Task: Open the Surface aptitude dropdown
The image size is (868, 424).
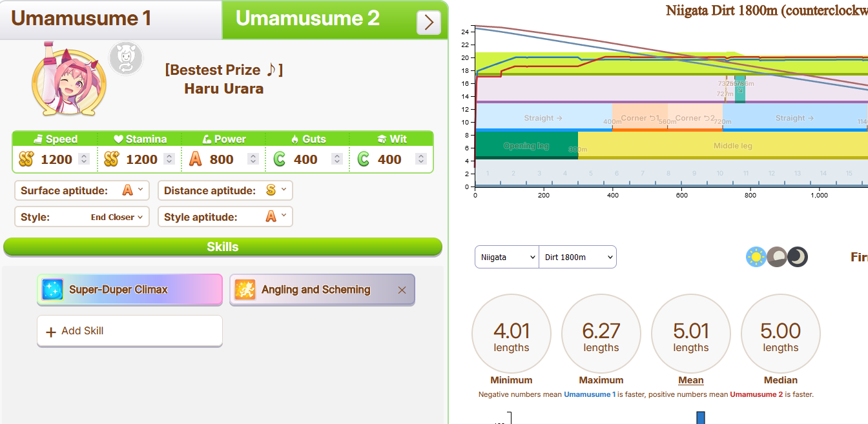Action: pyautogui.click(x=82, y=190)
